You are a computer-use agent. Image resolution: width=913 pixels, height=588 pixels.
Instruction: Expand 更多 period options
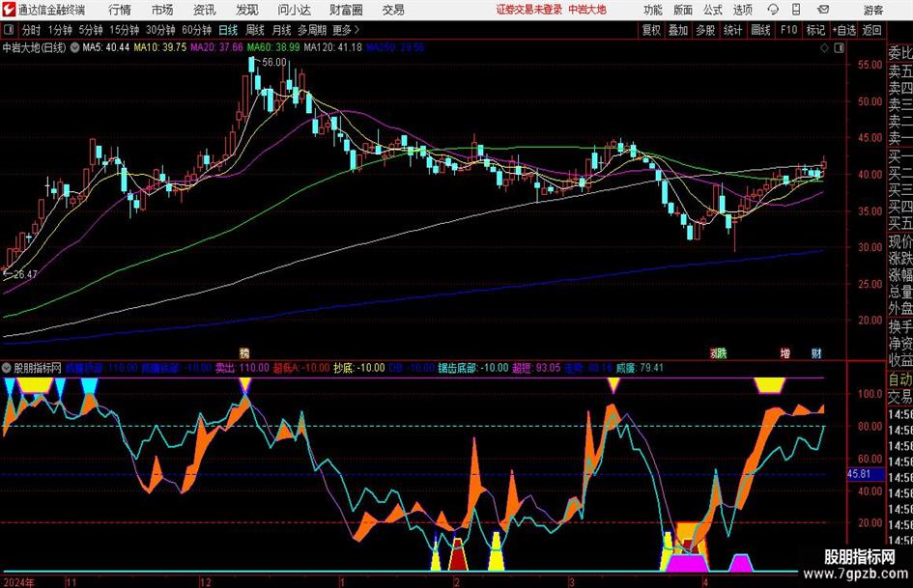(346, 30)
